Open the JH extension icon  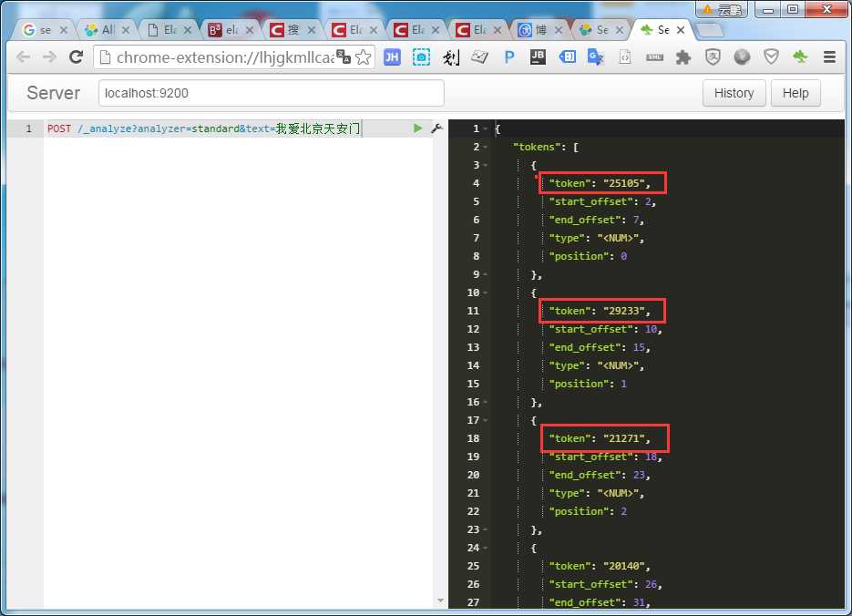[x=392, y=57]
